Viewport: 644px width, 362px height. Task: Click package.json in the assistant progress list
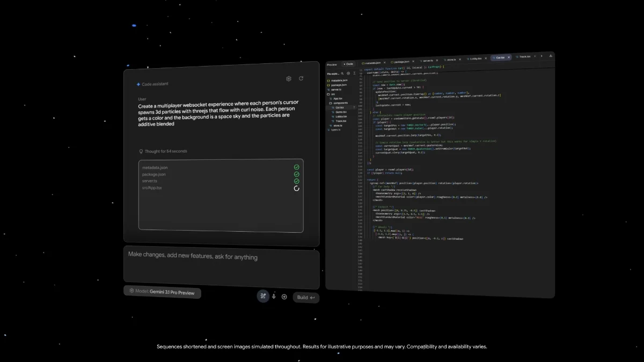click(x=154, y=174)
